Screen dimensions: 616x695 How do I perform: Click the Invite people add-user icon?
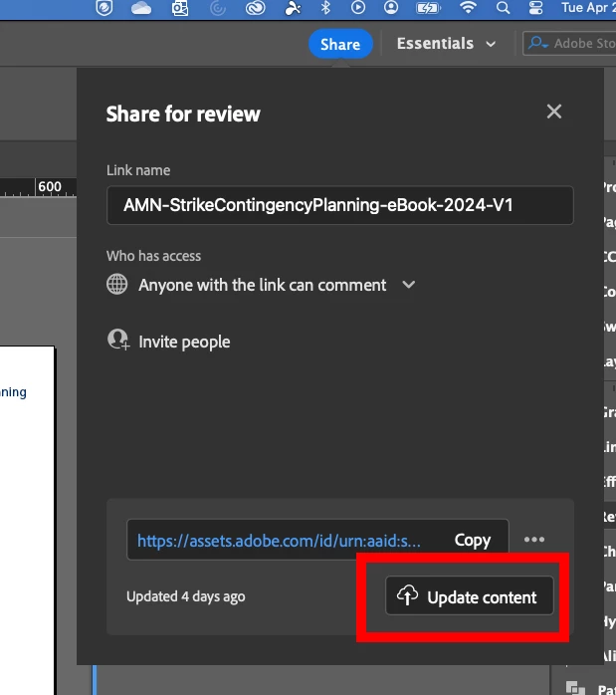(x=118, y=340)
